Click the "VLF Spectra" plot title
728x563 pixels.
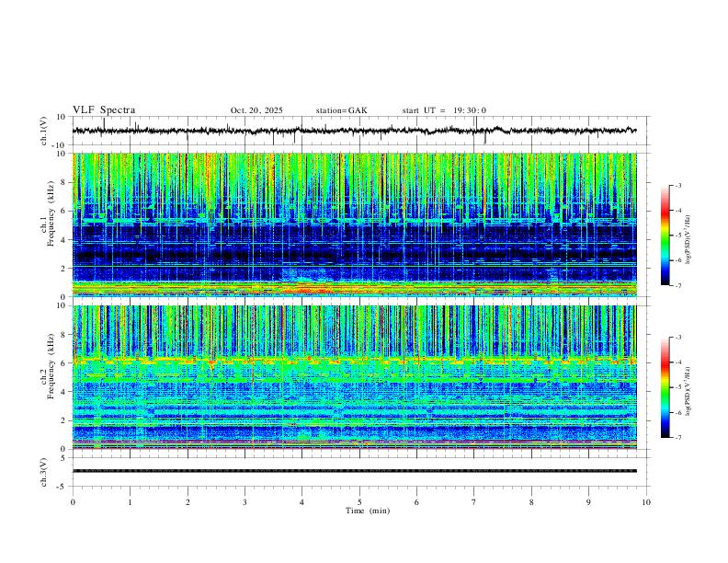(x=104, y=110)
